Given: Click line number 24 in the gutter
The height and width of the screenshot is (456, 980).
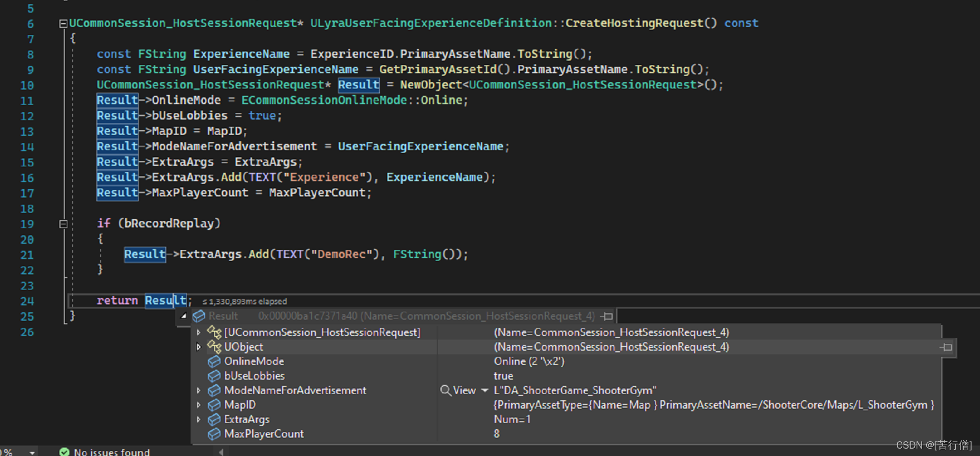Looking at the screenshot, I should coord(27,301).
